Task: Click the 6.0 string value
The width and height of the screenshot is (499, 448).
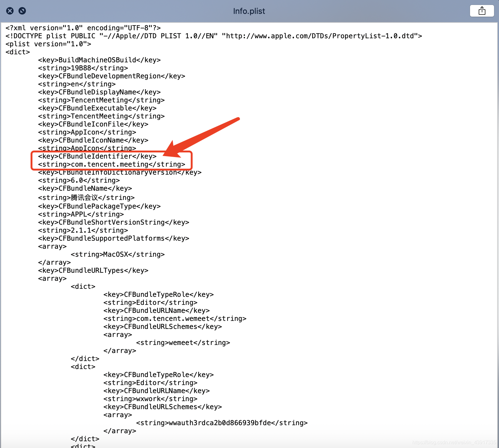Action: tap(79, 180)
